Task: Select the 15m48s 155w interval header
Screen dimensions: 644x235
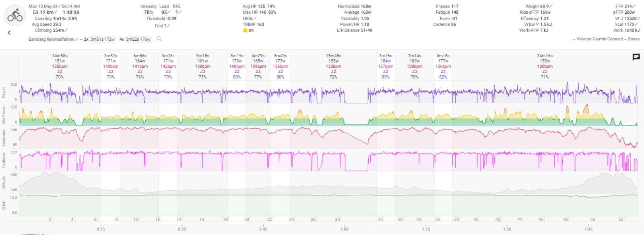Action: (x=334, y=66)
